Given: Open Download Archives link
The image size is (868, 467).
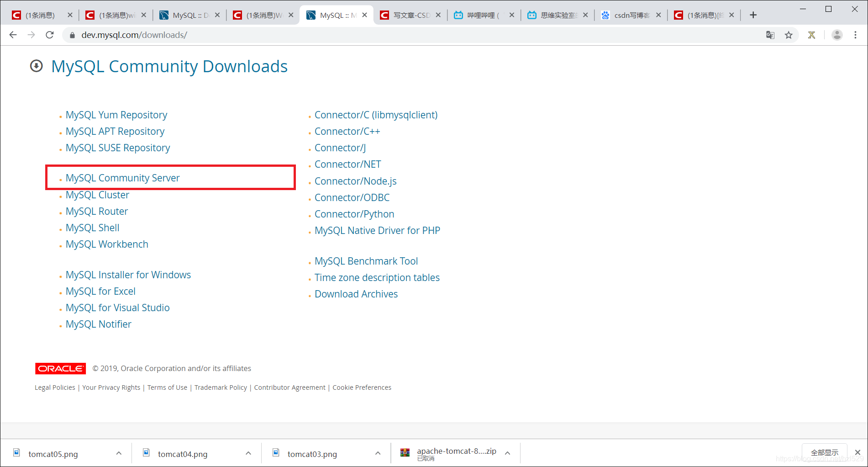Looking at the screenshot, I should point(356,294).
